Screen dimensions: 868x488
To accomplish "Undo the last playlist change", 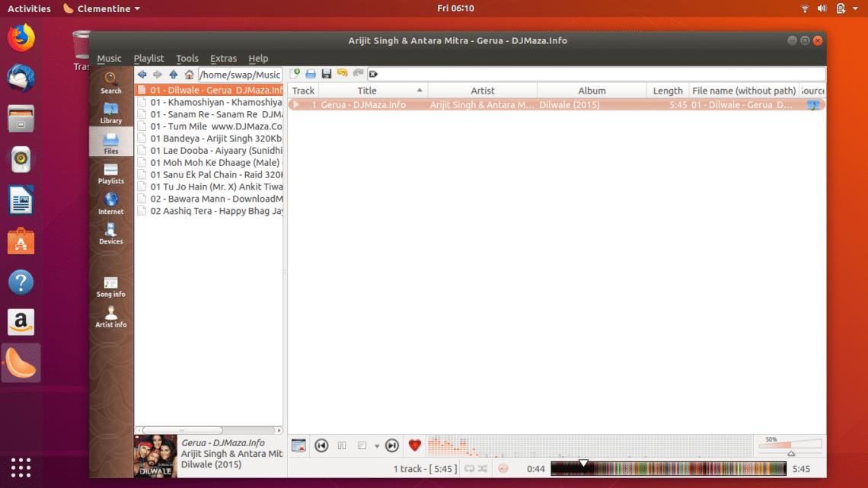I will [x=343, y=74].
